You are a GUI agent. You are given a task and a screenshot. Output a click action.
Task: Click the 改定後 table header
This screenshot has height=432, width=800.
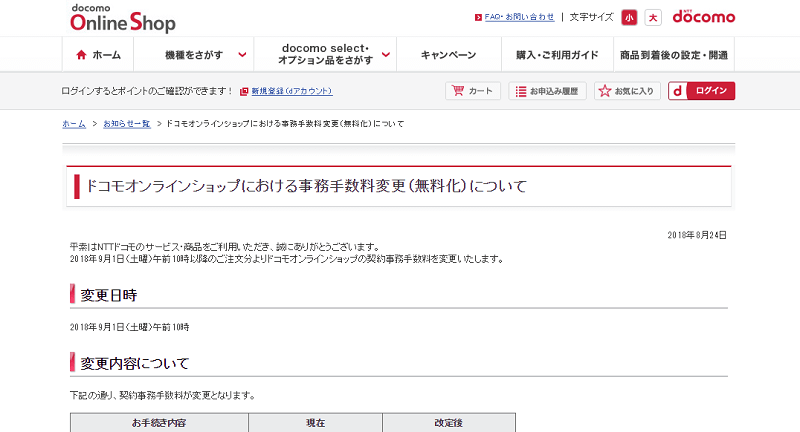[x=448, y=423]
